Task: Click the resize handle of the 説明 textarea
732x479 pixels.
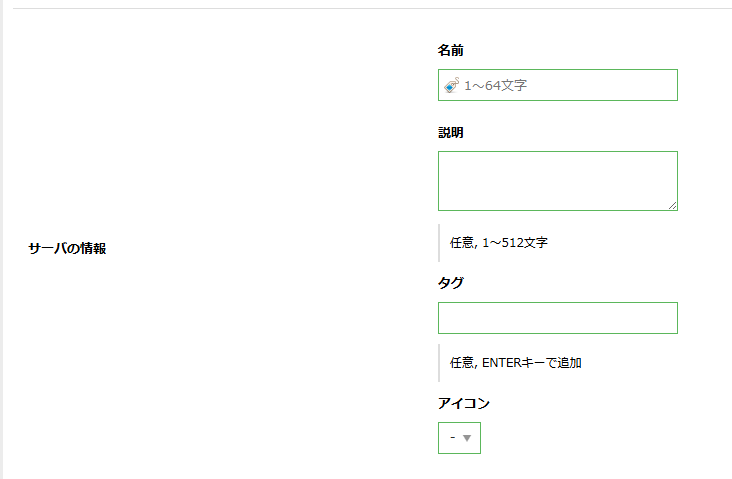Action: [672, 205]
